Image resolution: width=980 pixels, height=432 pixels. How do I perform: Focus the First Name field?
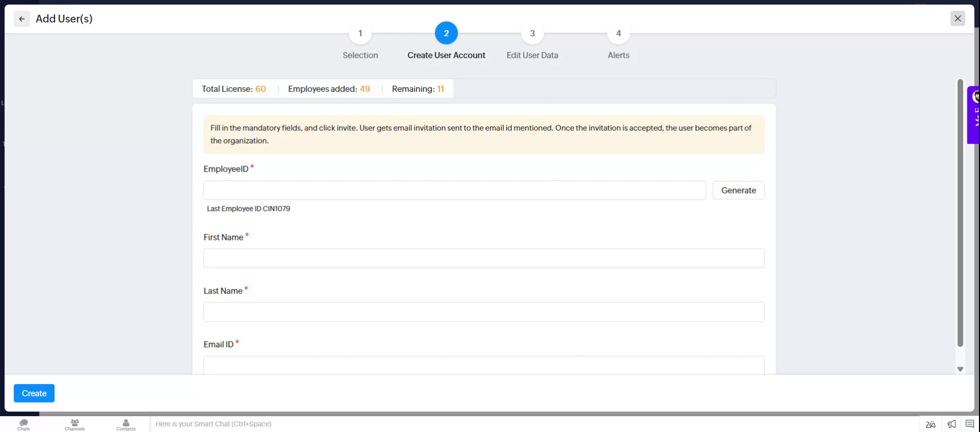[x=484, y=258]
